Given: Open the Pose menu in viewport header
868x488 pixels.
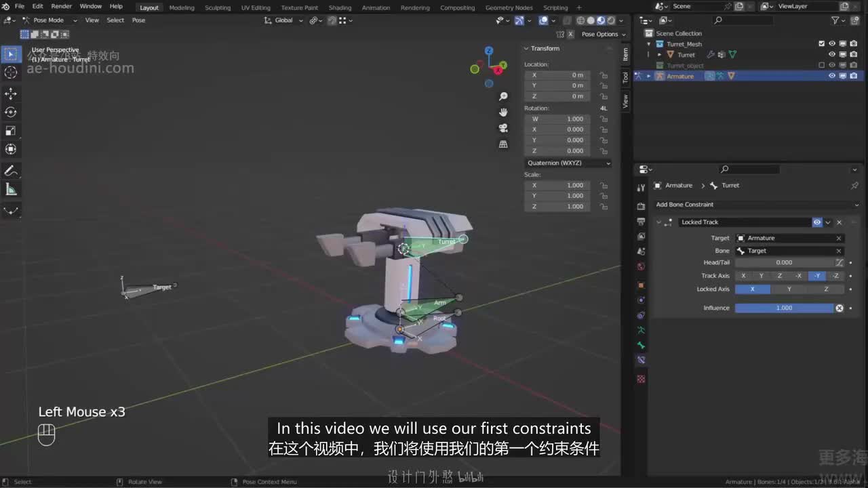Looking at the screenshot, I should pos(138,20).
